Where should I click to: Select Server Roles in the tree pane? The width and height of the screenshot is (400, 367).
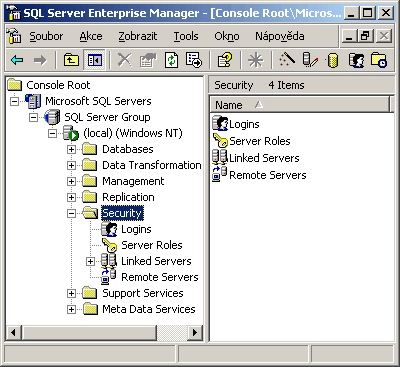(152, 245)
